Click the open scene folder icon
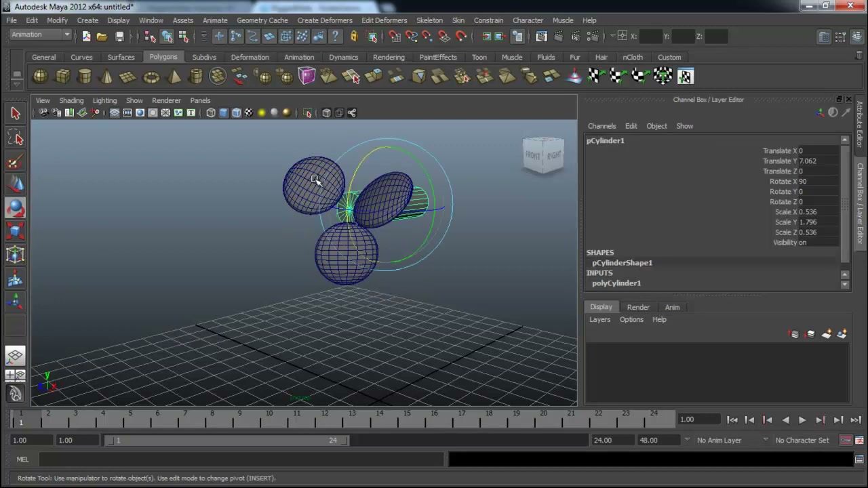 [x=102, y=36]
